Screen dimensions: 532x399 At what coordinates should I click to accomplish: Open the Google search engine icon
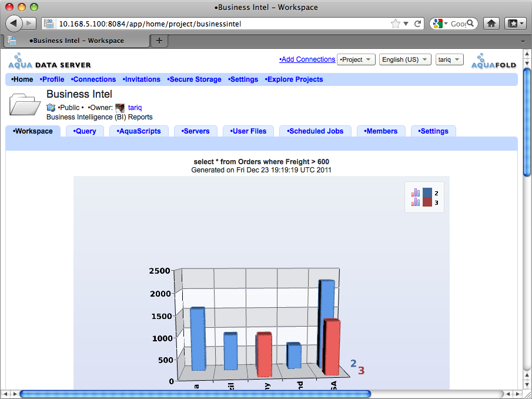[438, 24]
